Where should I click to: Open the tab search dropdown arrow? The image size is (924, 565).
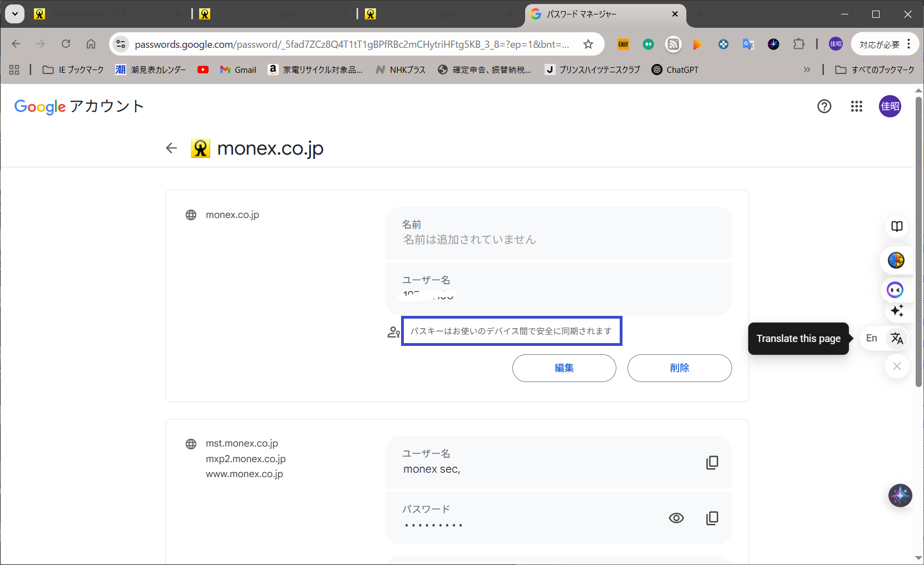click(15, 14)
